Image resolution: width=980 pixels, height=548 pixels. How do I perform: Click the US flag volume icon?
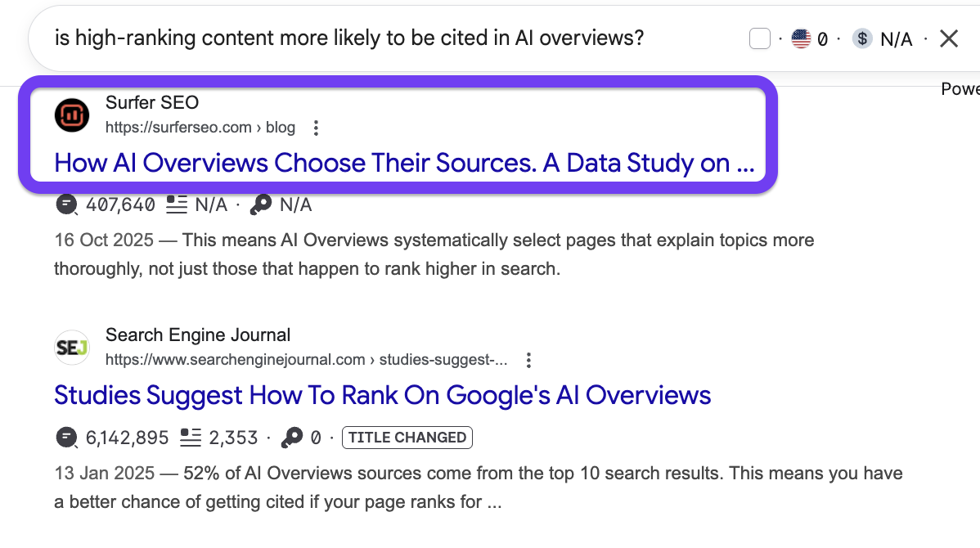tap(801, 38)
